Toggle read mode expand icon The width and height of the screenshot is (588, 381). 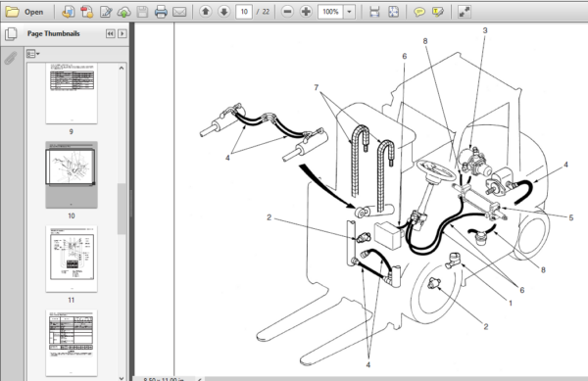[465, 12]
